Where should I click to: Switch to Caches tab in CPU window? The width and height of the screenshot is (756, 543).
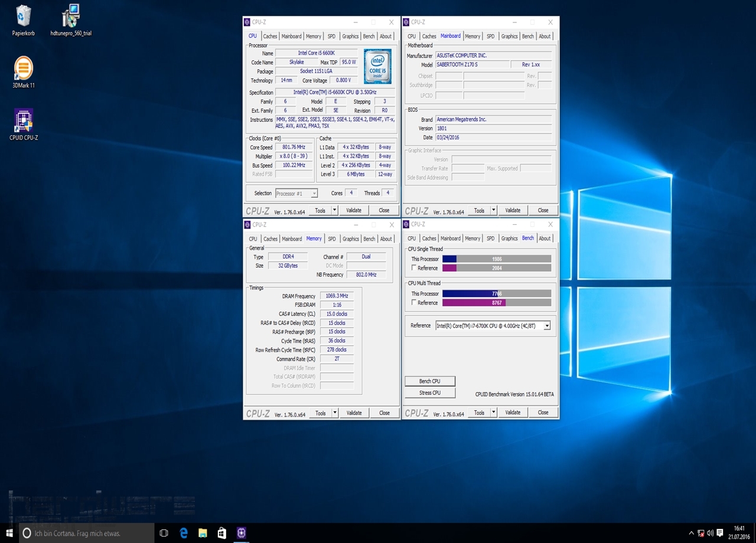270,36
